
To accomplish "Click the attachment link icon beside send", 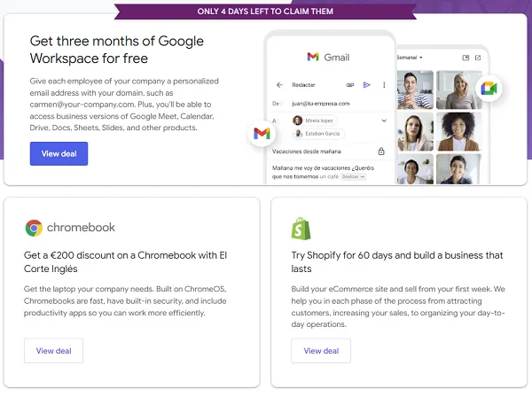I will pos(350,85).
